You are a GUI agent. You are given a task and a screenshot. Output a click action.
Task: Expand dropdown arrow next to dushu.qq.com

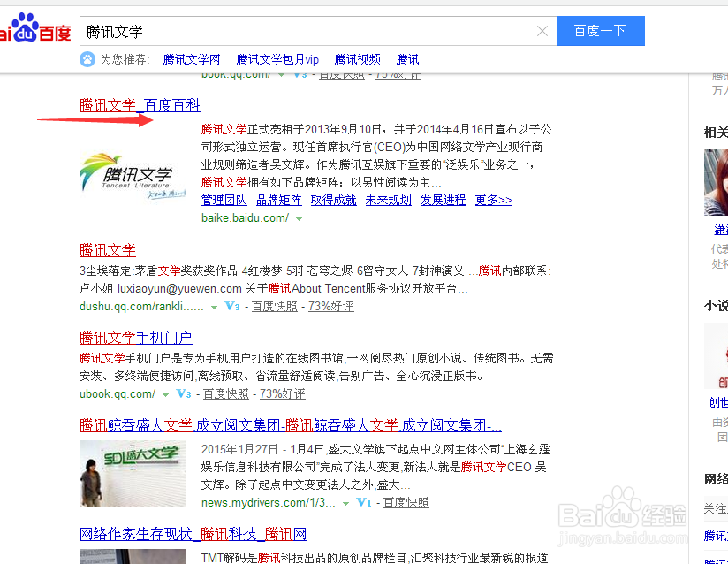214,307
